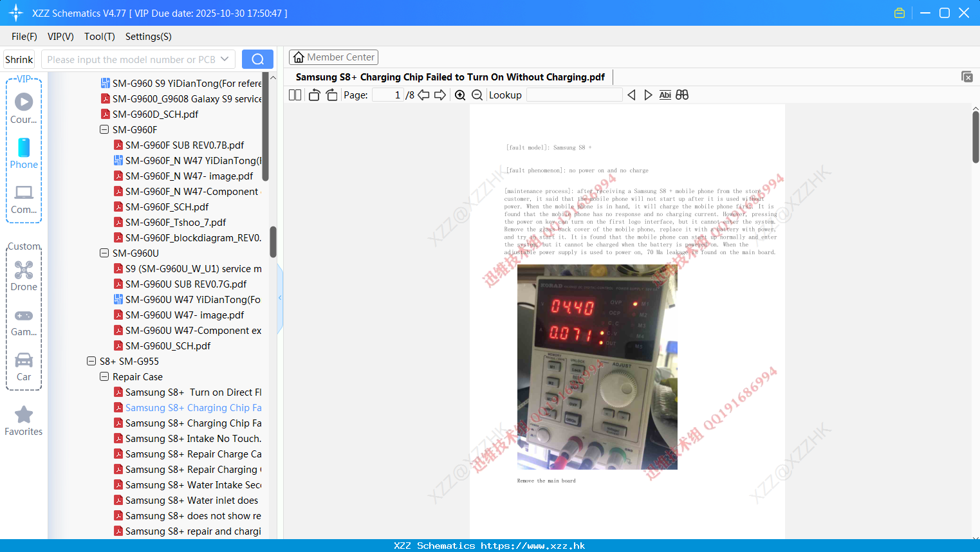The height and width of the screenshot is (552, 980).
Task: Open SM-G960F_N W47- image.pdf
Action: (183, 176)
